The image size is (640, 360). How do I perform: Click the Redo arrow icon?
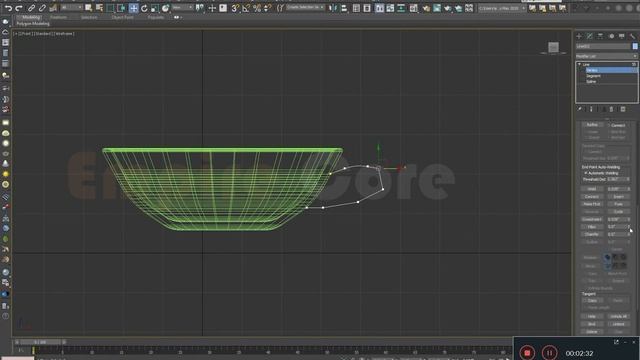[19, 8]
